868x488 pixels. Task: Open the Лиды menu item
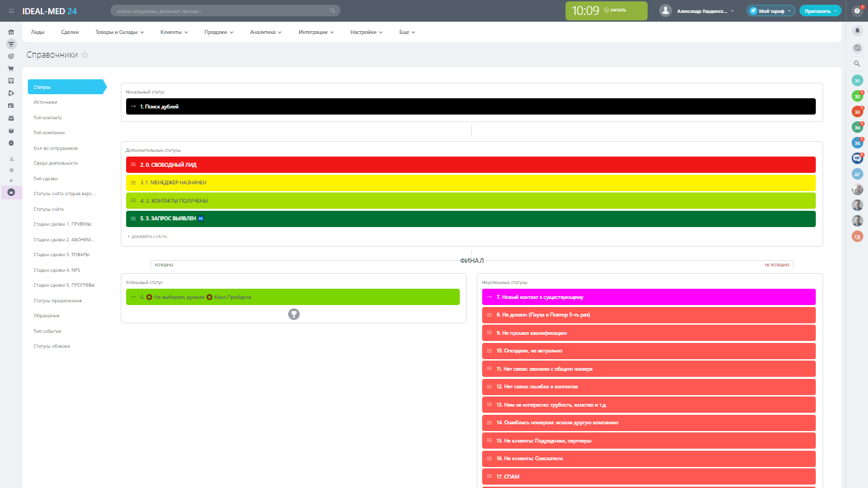pos(37,32)
